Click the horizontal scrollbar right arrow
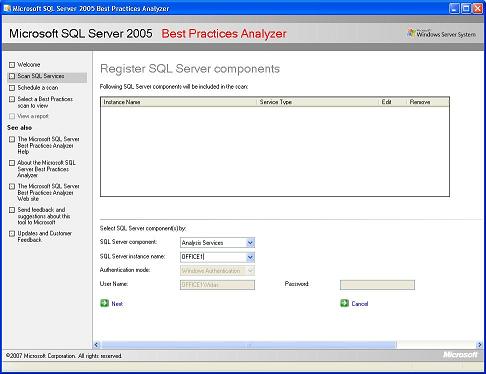486x374 pixels. coord(479,345)
